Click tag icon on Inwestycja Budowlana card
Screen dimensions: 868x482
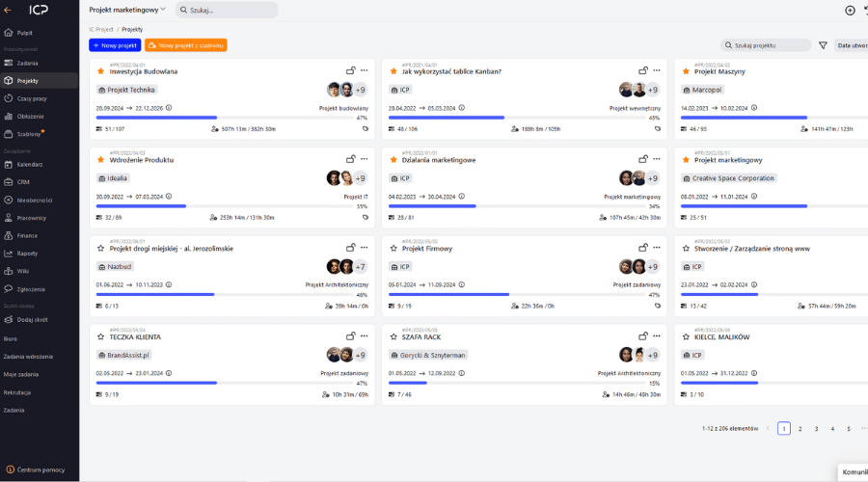[366, 129]
